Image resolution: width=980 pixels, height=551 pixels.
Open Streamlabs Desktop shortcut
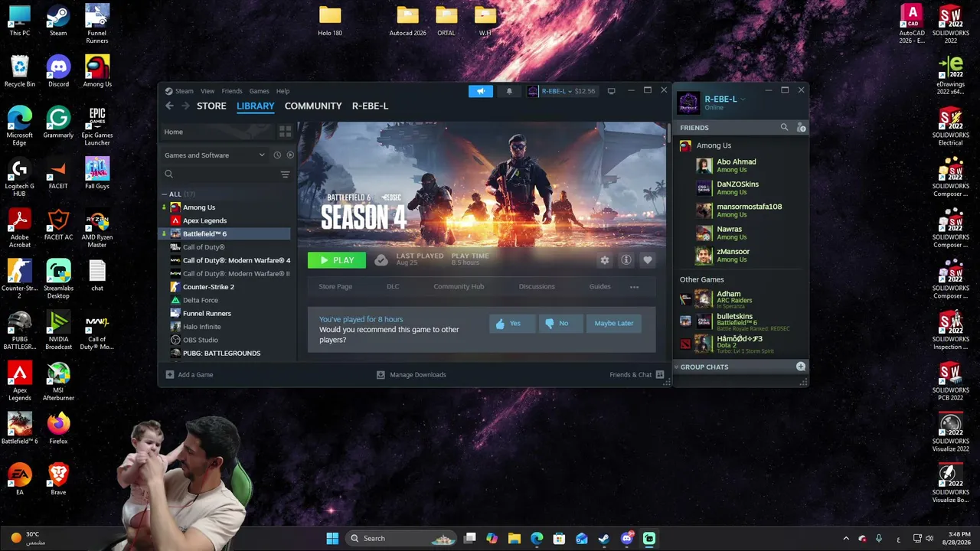point(58,279)
